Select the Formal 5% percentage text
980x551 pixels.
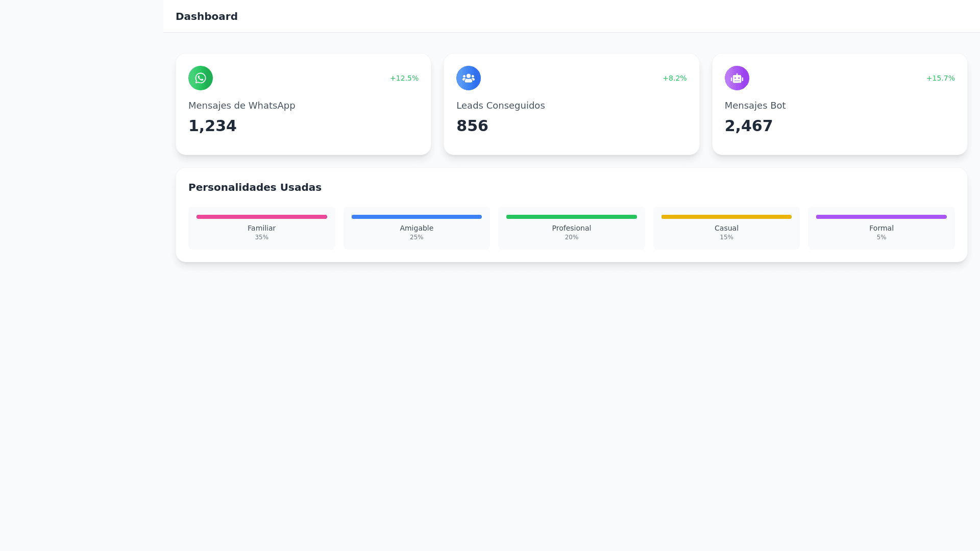click(x=881, y=237)
